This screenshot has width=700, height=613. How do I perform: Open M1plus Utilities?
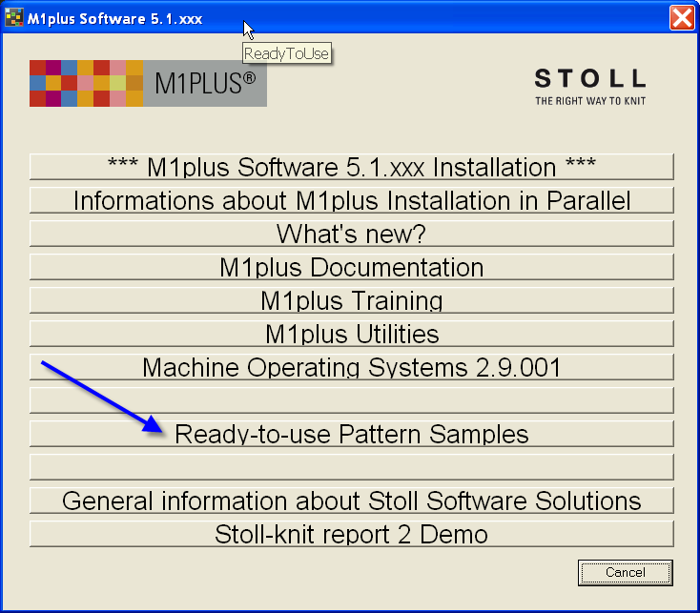pos(351,334)
